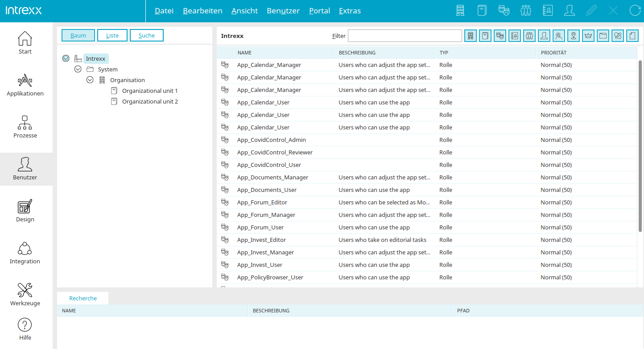The image size is (644, 349).
Task: Click the role icon beside App_CovidControl_Reviewer
Action: tap(225, 152)
